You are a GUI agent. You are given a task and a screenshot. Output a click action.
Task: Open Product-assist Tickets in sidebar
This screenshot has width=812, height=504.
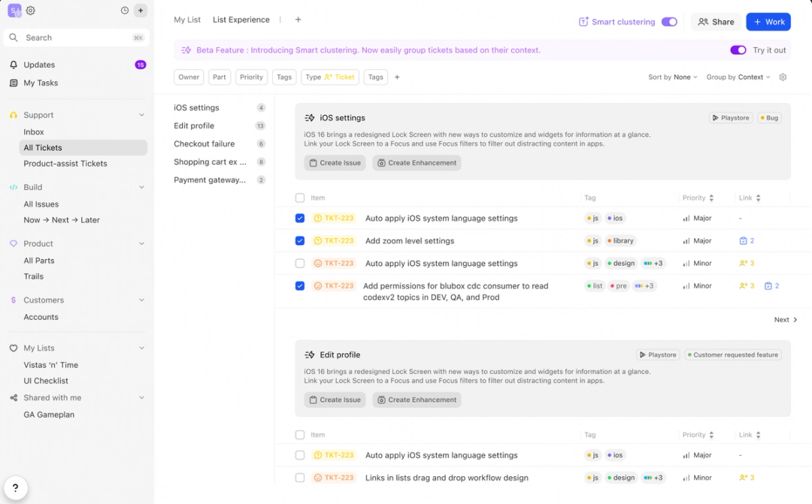65,164
